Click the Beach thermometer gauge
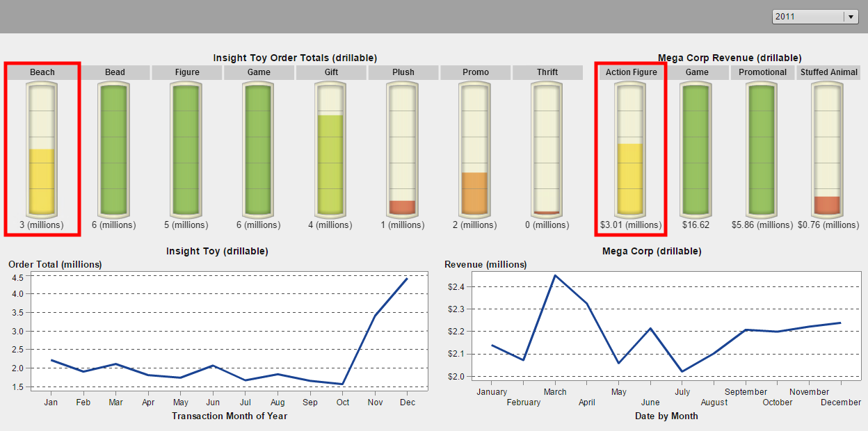The width and height of the screenshot is (868, 431). [42, 149]
